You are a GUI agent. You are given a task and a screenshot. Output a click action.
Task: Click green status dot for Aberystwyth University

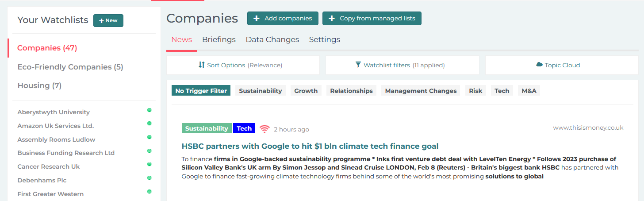click(149, 110)
